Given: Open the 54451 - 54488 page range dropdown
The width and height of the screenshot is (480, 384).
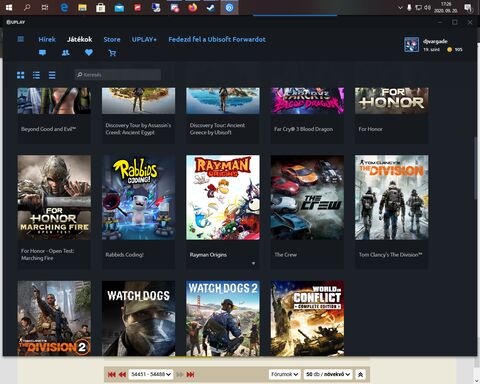Looking at the screenshot, I should [151, 374].
